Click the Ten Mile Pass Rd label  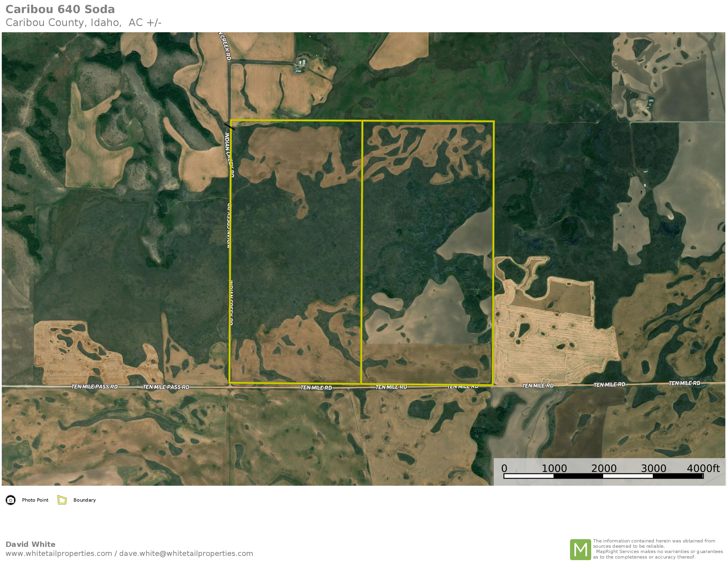tap(94, 387)
